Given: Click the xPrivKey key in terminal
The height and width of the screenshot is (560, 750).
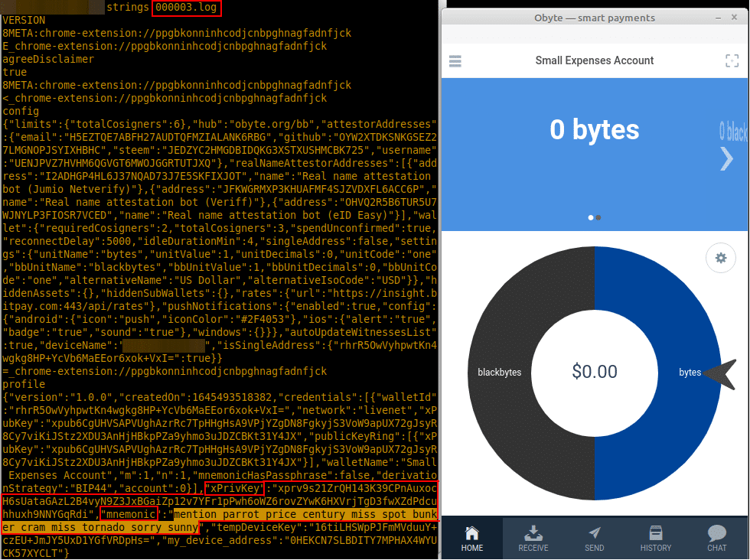Looking at the screenshot, I should 234,488.
